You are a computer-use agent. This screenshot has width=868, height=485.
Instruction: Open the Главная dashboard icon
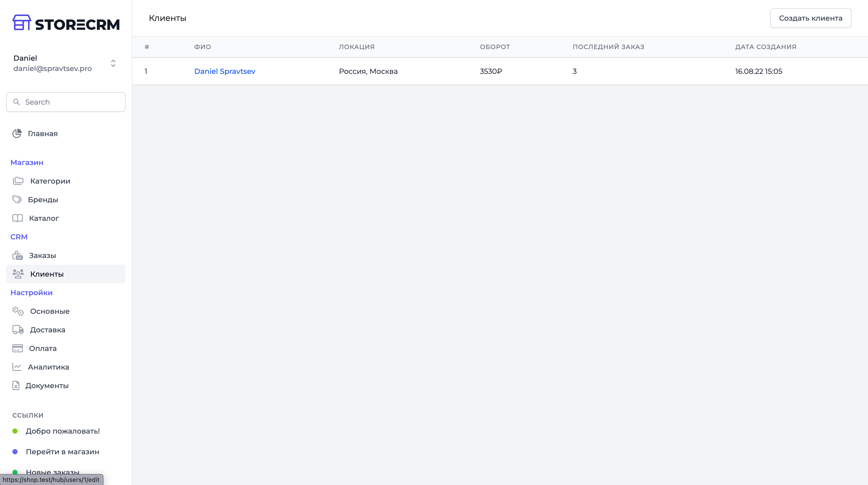pos(17,133)
